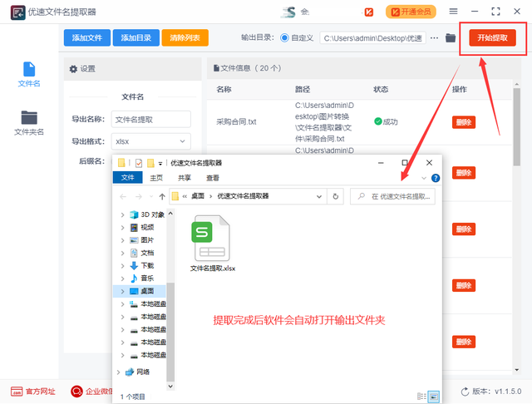The height and width of the screenshot is (404, 532).
Task: Click the file list vertical scrollbar
Action: [x=517, y=127]
